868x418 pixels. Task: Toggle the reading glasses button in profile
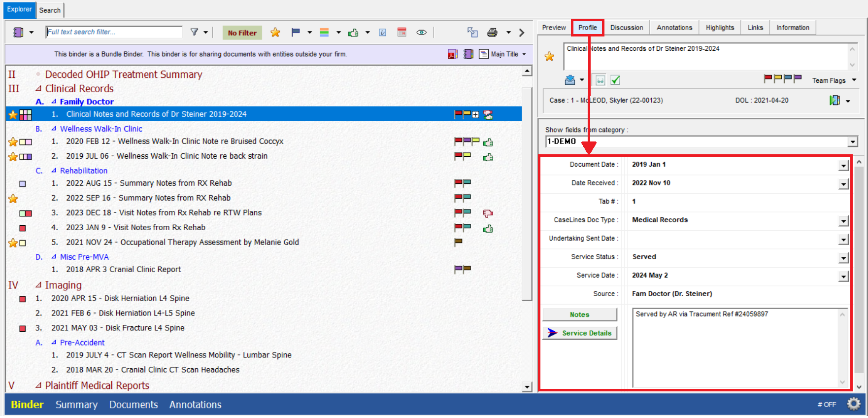click(600, 80)
